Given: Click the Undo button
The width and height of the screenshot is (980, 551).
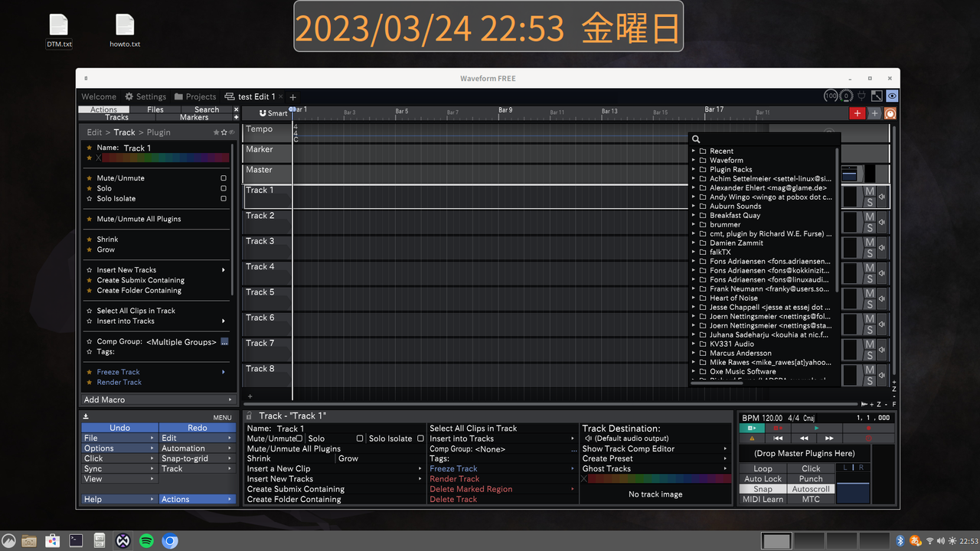Looking at the screenshot, I should coord(119,428).
